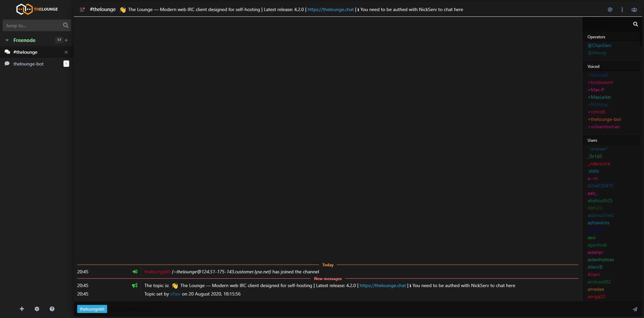Close the #thelounge channel

66,52
